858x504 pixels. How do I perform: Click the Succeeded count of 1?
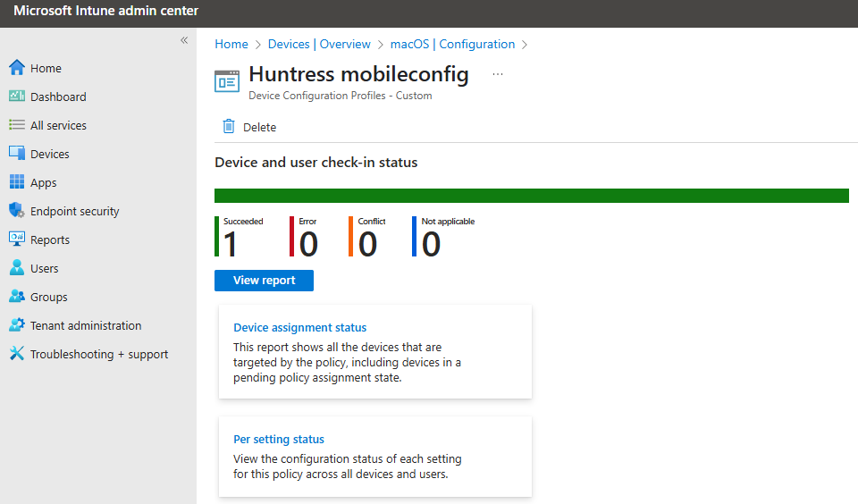pos(231,244)
